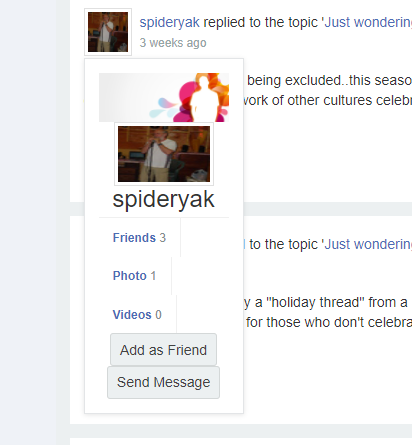This screenshot has height=445, width=412.
Task: Click the post text mentioning "holiday thread"
Action: point(326,302)
